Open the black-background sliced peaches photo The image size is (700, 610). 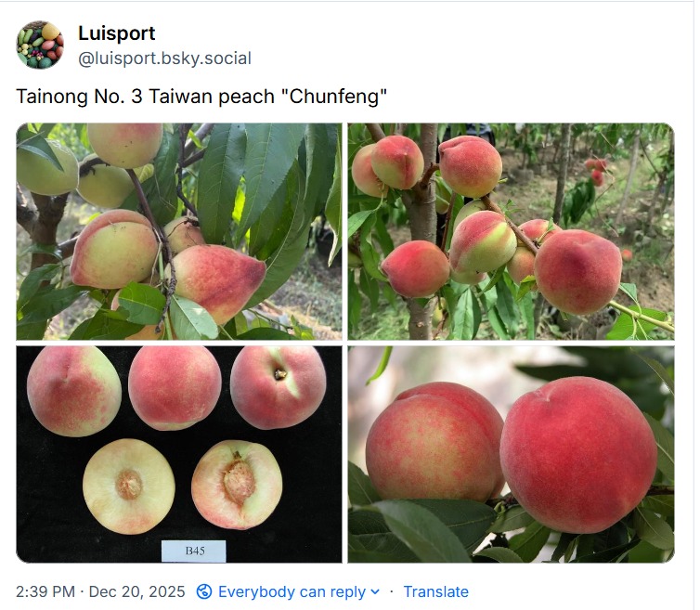(179, 454)
